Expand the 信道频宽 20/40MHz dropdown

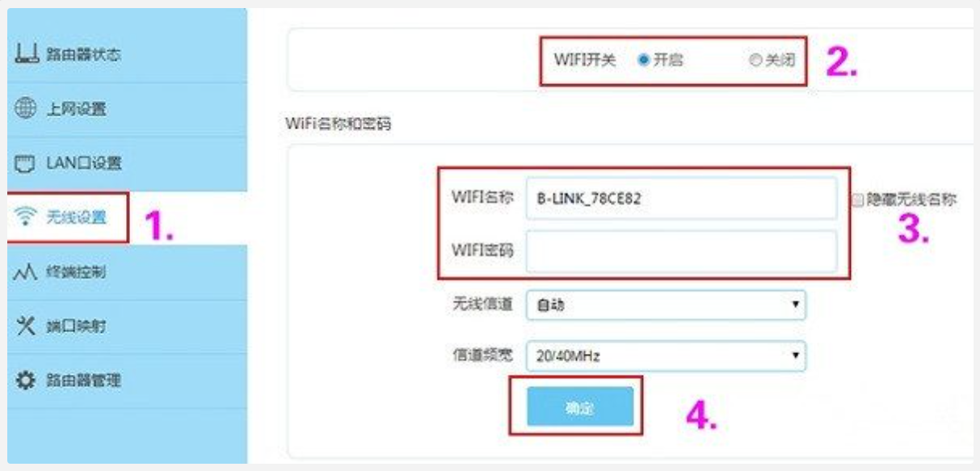tap(666, 355)
